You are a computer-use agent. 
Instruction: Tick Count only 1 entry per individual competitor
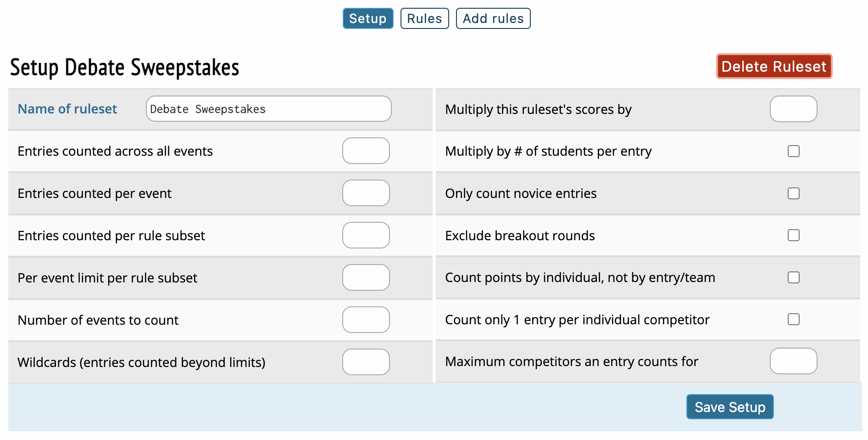point(793,319)
